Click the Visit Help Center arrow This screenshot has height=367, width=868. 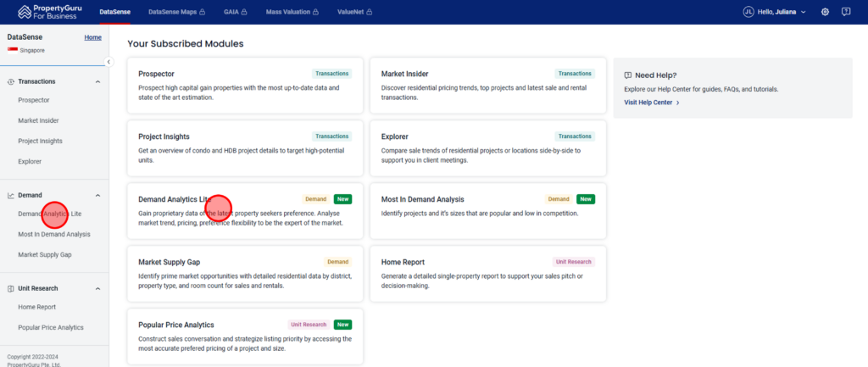[x=677, y=103]
